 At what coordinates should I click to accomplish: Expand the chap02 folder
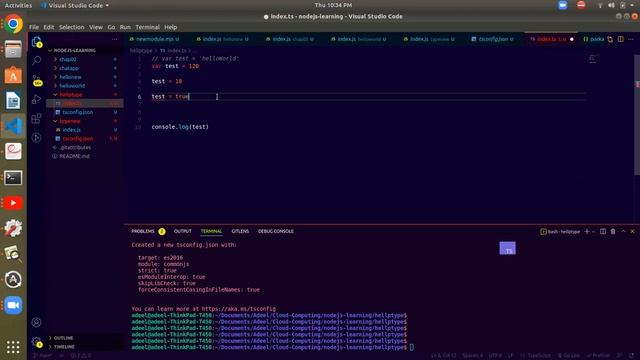pos(67,59)
